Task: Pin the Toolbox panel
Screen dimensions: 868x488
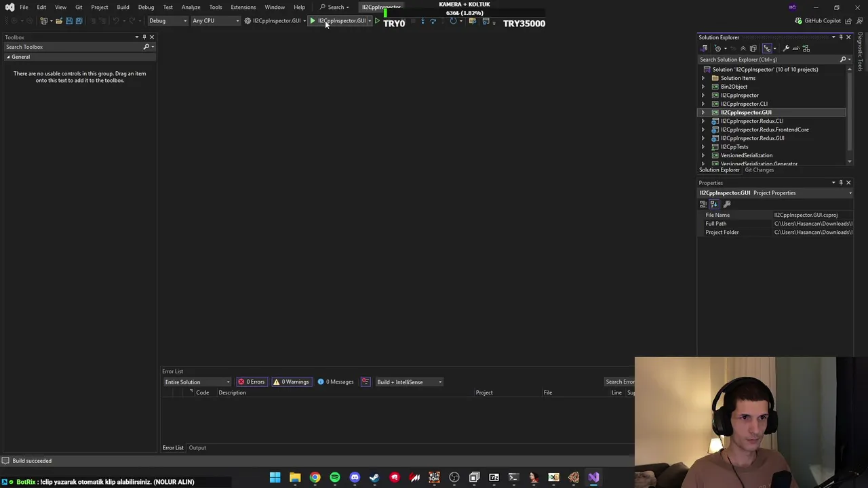Action: pyautogui.click(x=144, y=37)
